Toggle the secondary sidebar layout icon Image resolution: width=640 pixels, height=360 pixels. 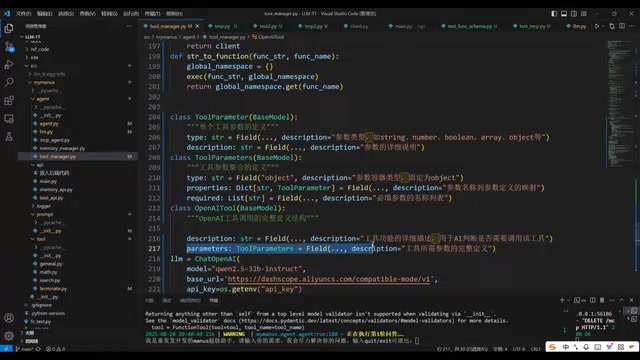[x=574, y=13]
